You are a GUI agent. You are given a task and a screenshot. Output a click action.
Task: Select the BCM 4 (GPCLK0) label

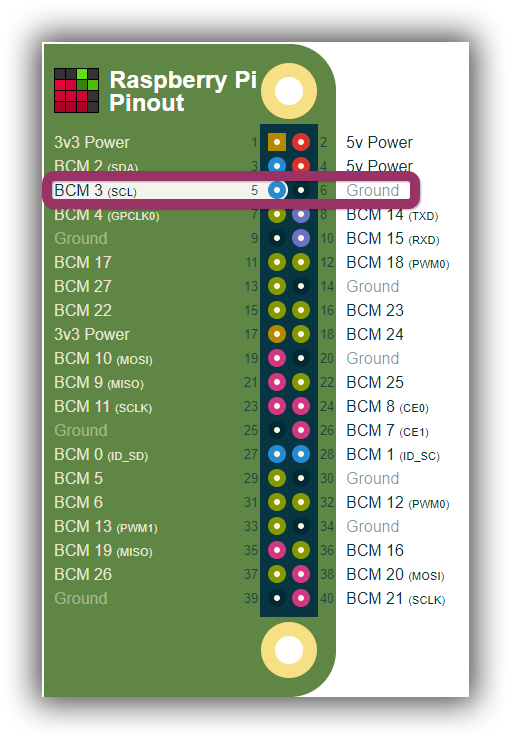coord(107,214)
